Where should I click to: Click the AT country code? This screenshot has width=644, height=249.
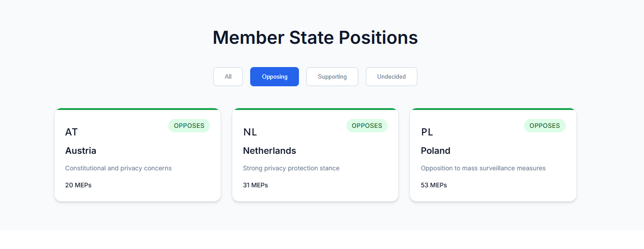(x=72, y=132)
